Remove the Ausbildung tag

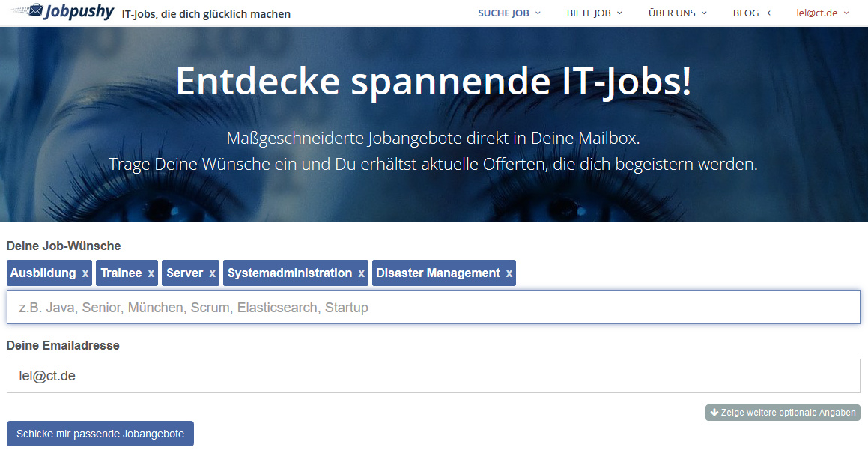click(85, 273)
